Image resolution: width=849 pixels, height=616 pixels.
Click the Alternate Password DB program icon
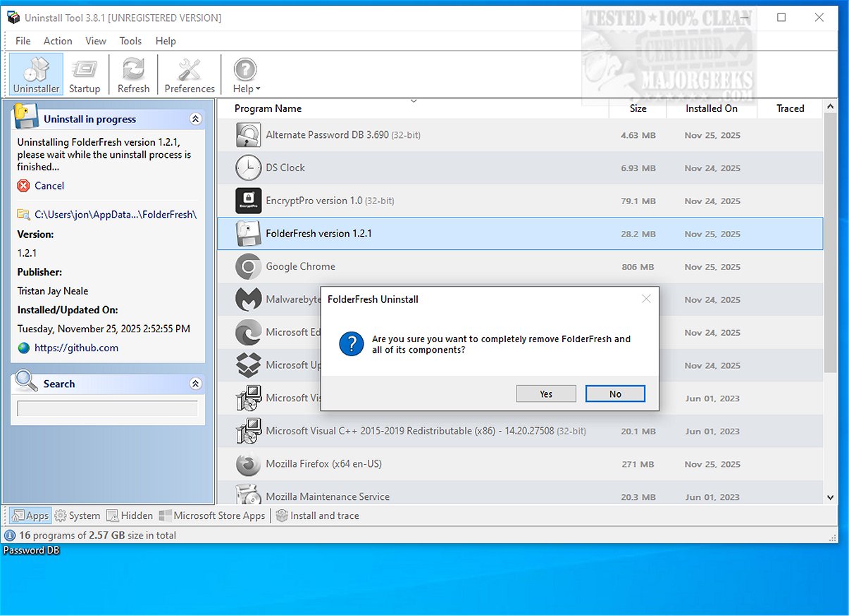(x=248, y=135)
